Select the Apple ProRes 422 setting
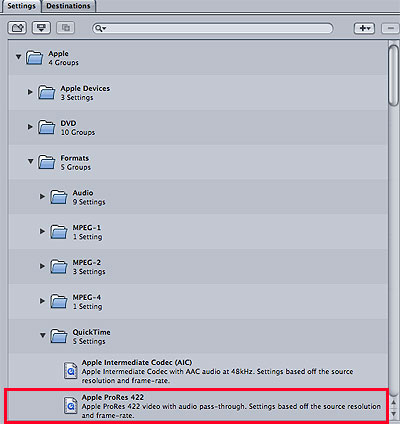Viewport: 400px width, 424px height. (x=198, y=406)
